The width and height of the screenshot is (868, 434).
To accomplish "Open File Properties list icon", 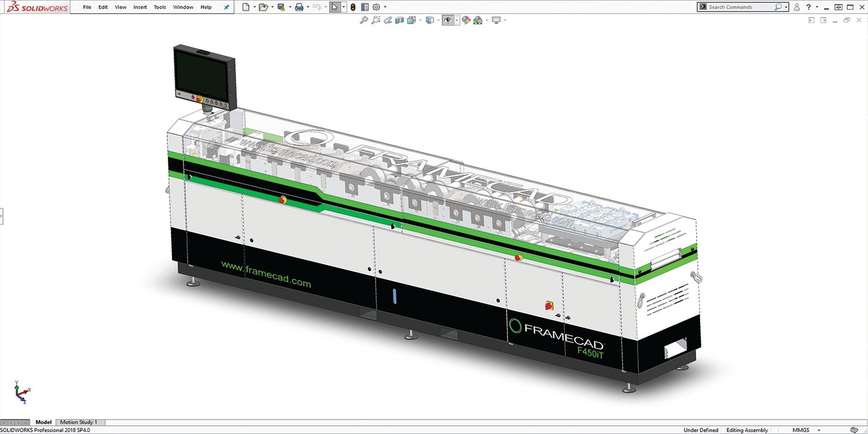I will click(x=365, y=7).
